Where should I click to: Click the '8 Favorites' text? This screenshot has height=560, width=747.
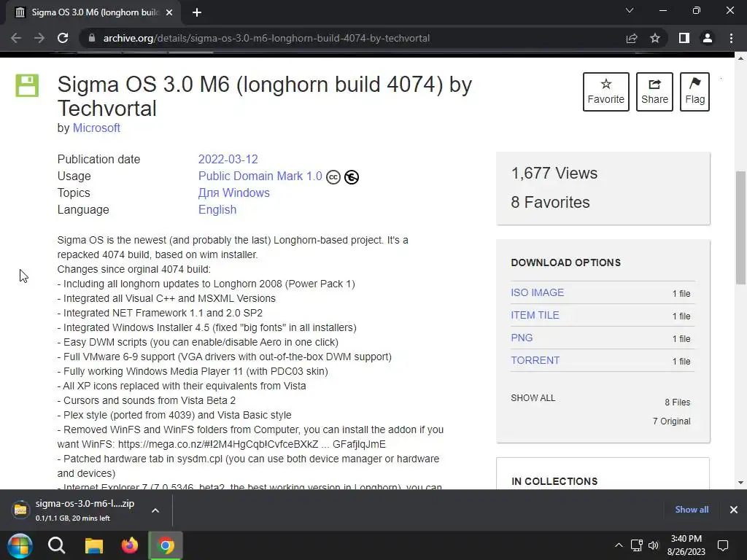point(550,203)
